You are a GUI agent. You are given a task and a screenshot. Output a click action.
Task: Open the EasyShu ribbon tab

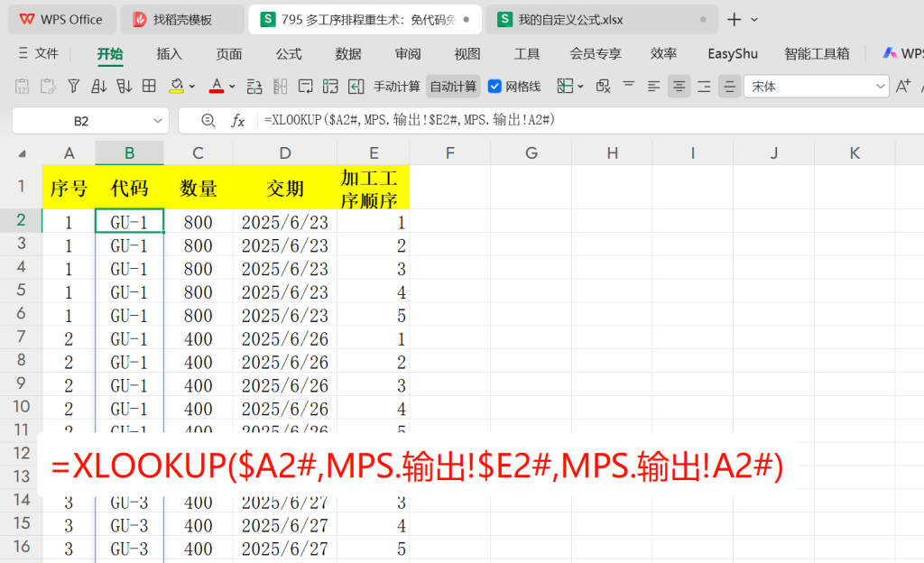(733, 53)
